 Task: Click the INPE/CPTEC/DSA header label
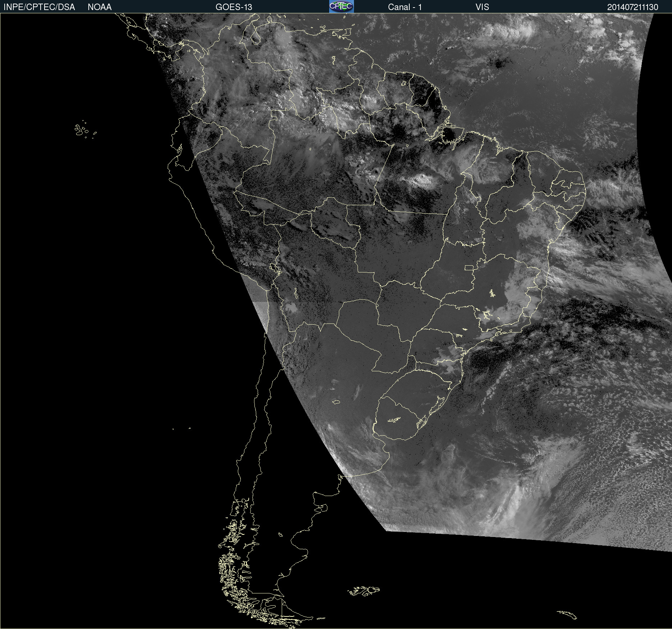pyautogui.click(x=39, y=7)
